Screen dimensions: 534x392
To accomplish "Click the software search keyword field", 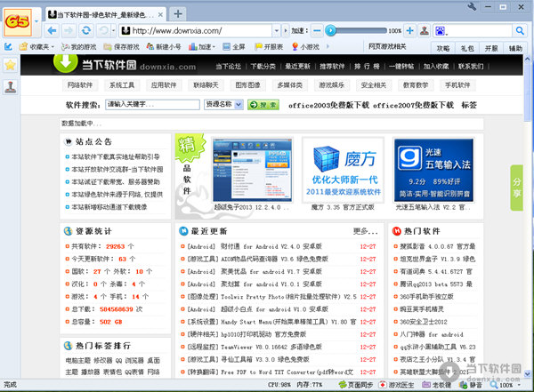I will pyautogui.click(x=152, y=105).
